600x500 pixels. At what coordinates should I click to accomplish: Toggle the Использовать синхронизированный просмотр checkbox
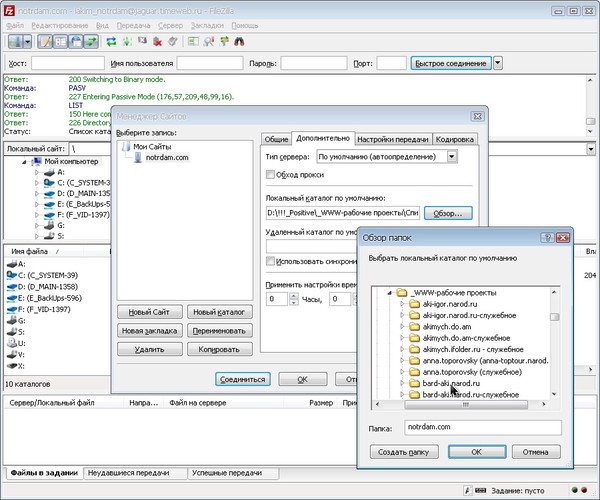270,261
